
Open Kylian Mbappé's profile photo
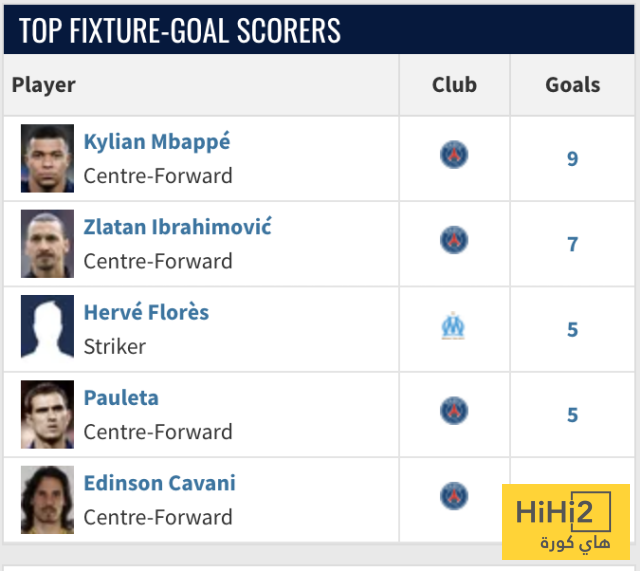pos(47,158)
